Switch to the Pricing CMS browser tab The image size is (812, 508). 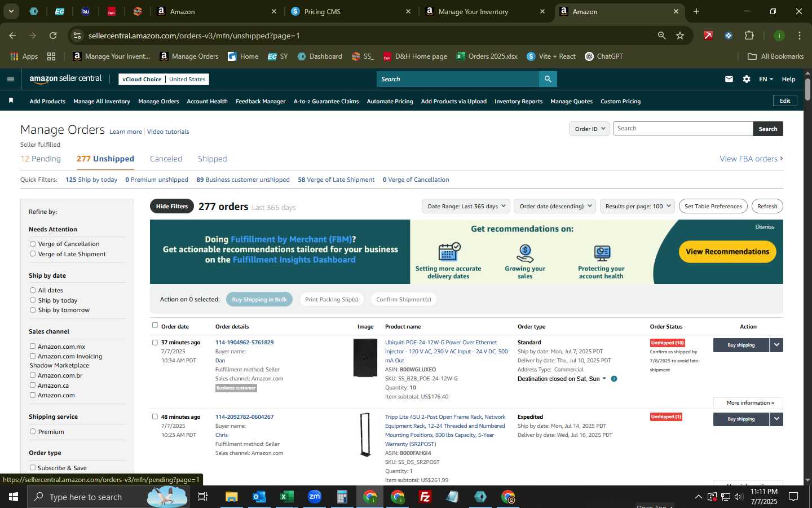click(x=350, y=11)
